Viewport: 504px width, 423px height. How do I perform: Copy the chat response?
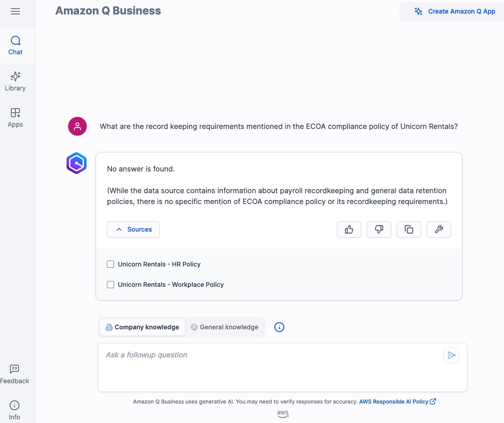point(408,229)
